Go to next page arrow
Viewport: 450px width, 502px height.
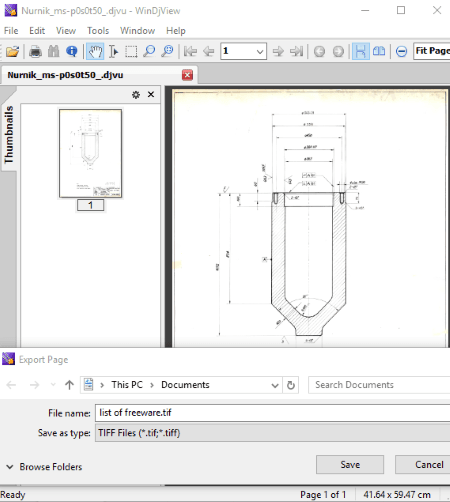pyautogui.click(x=278, y=51)
